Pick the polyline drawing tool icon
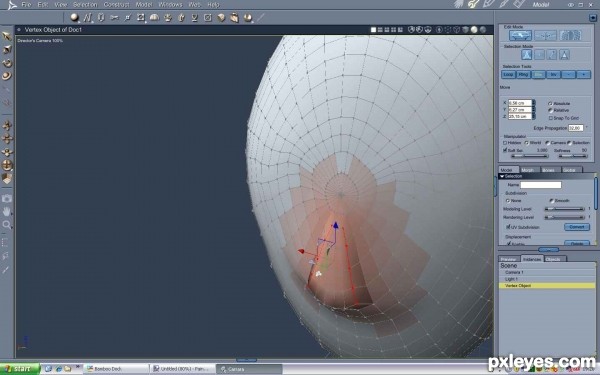The height and width of the screenshot is (375, 600). click(88, 18)
